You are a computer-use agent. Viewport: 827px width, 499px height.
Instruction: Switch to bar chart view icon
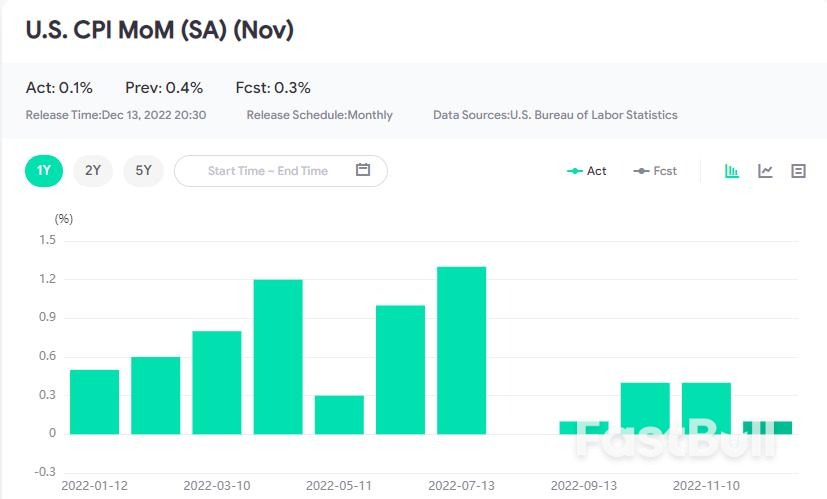[732, 171]
